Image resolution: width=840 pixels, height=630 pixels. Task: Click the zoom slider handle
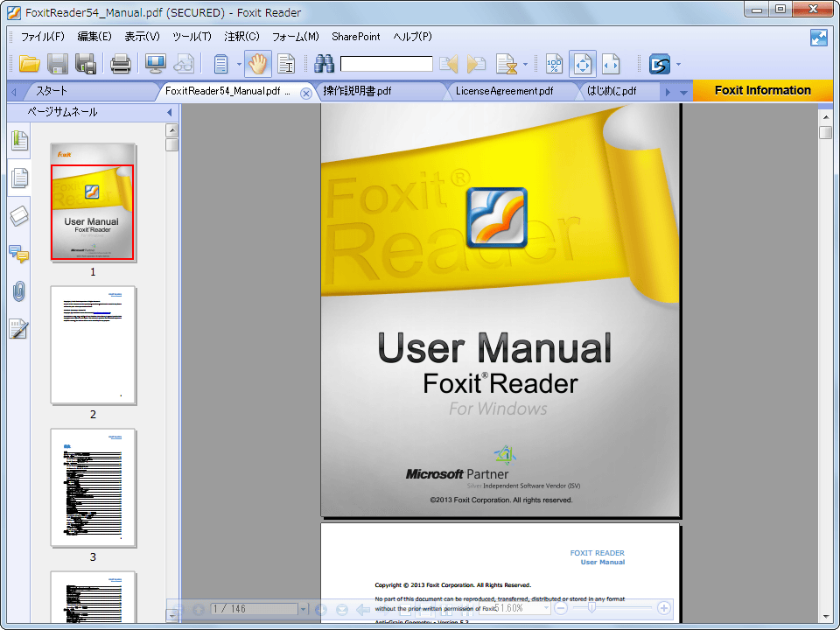(591, 608)
